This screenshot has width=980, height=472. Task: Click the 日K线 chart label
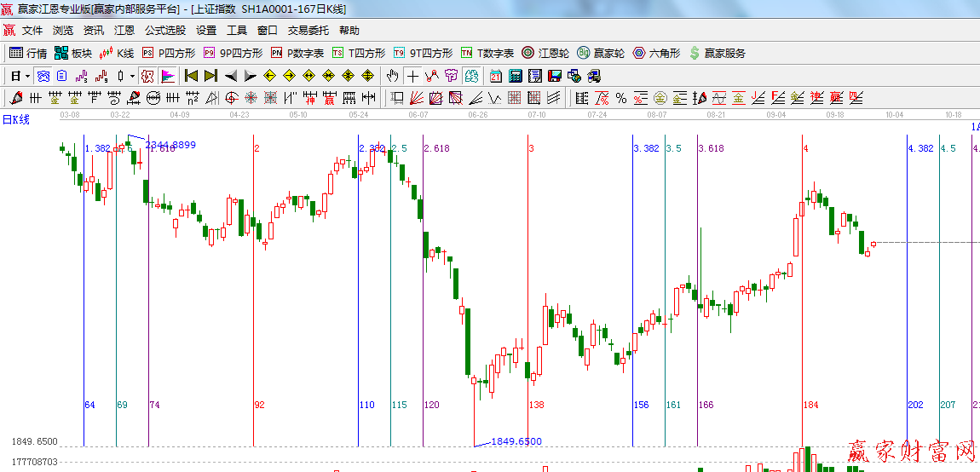[15, 119]
